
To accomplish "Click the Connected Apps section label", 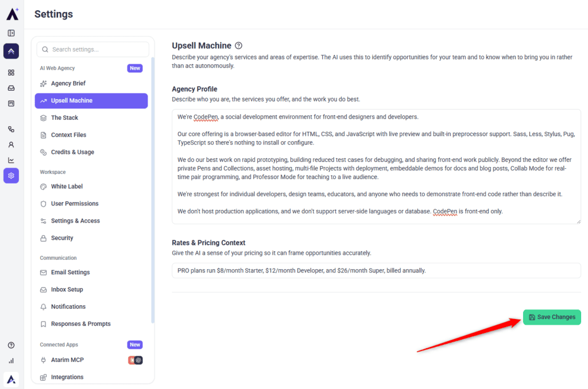I will click(59, 345).
